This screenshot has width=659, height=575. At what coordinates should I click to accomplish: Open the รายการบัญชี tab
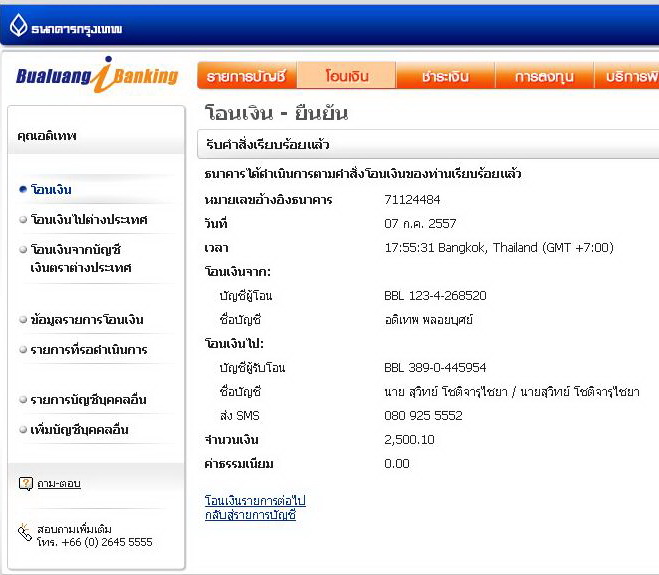click(247, 76)
